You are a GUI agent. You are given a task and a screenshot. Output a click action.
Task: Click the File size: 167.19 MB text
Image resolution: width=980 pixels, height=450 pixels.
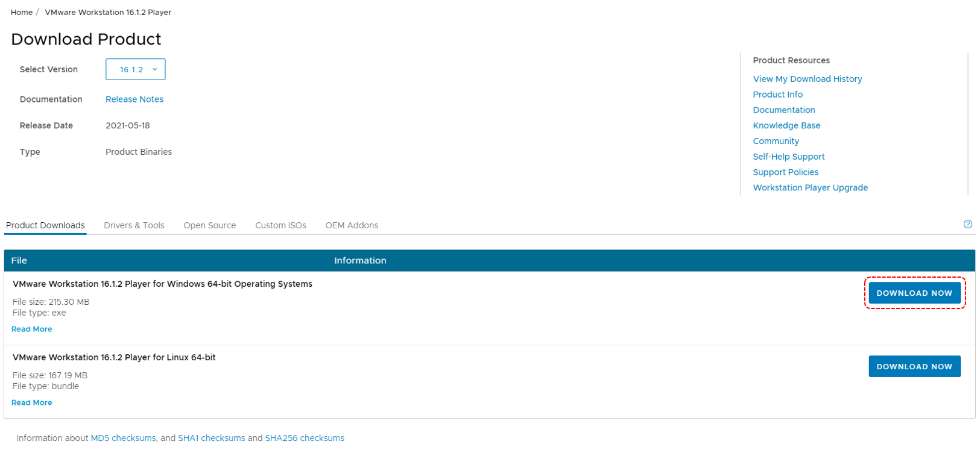[x=50, y=375]
